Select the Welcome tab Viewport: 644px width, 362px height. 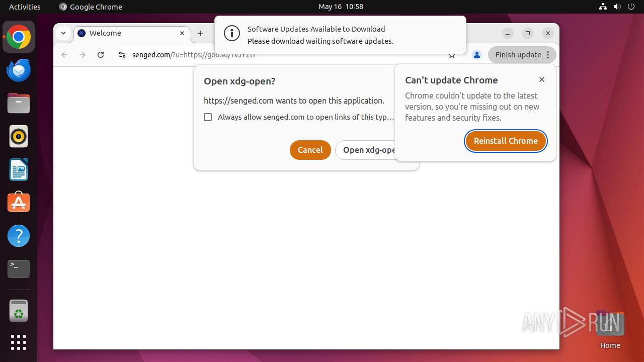[132, 33]
